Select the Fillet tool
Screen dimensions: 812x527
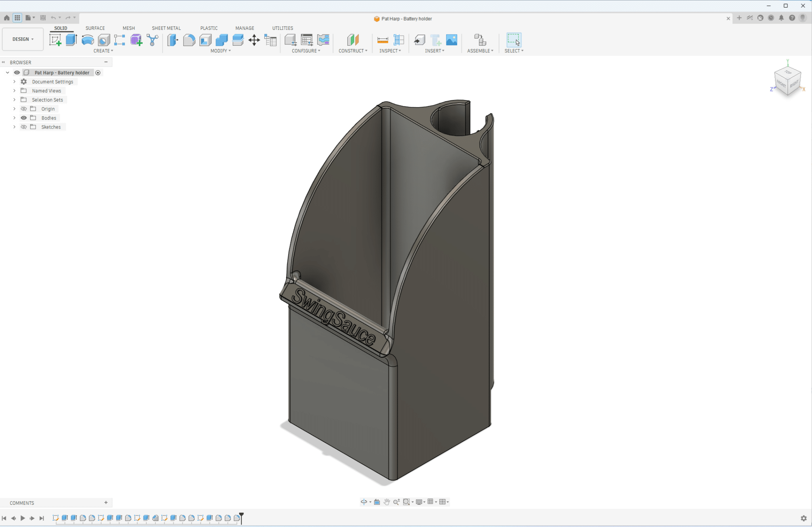point(189,40)
